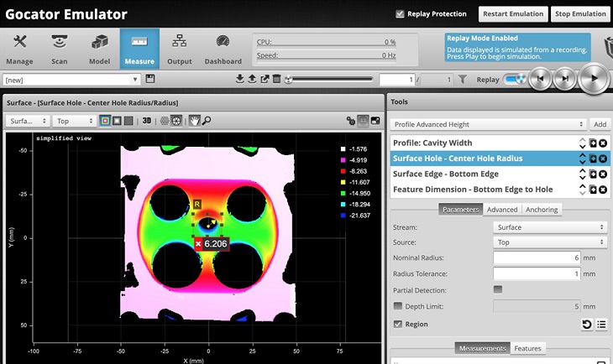
Task: Click the current frame number field
Action: pos(397,80)
